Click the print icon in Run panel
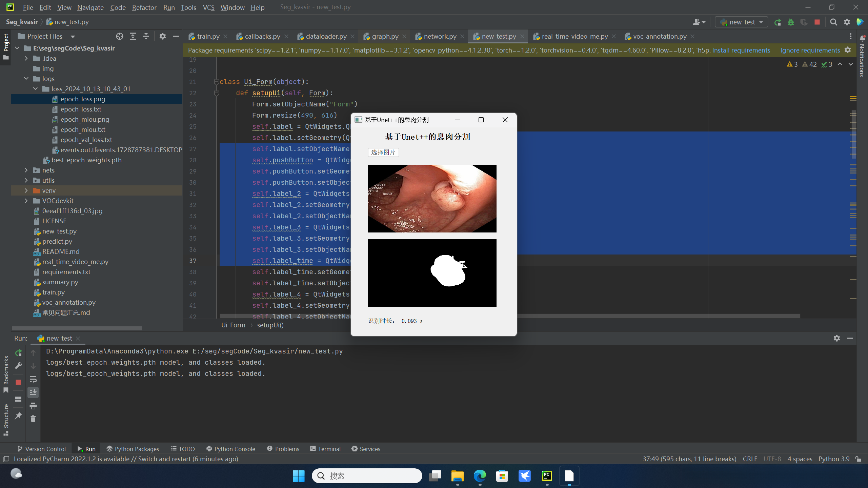Image resolution: width=868 pixels, height=488 pixels. [33, 406]
